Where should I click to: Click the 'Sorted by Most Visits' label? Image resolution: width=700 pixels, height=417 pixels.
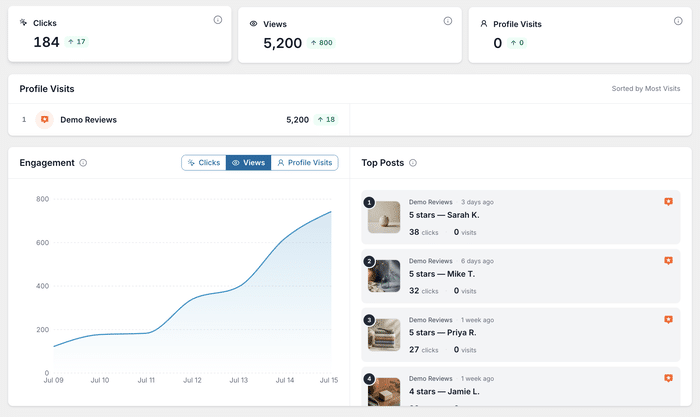click(x=646, y=89)
